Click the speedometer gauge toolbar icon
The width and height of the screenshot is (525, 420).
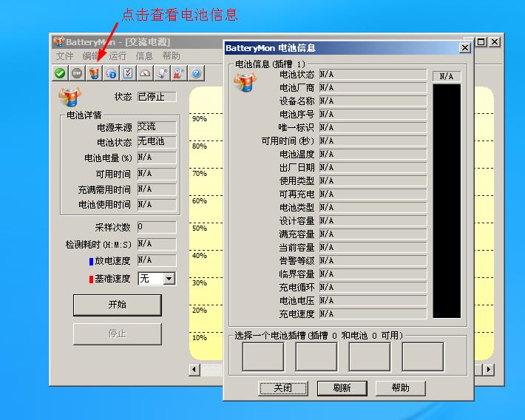click(x=146, y=73)
